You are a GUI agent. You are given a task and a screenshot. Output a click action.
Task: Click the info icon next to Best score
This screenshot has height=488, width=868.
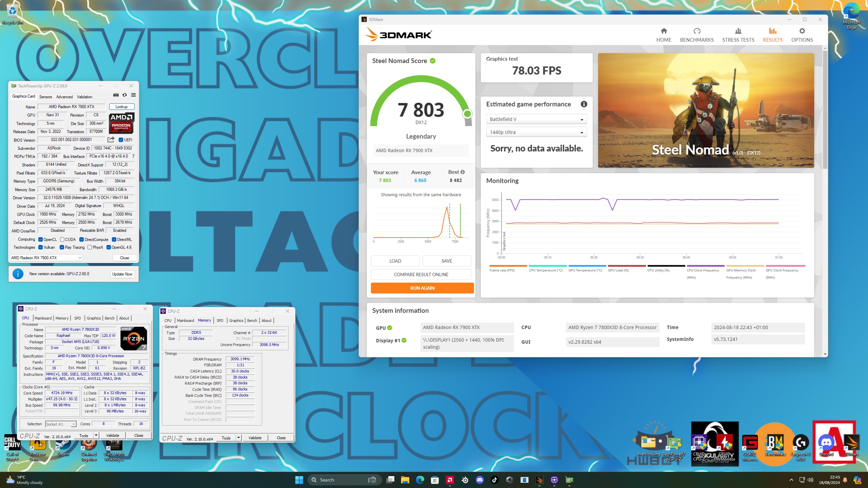pyautogui.click(x=463, y=172)
